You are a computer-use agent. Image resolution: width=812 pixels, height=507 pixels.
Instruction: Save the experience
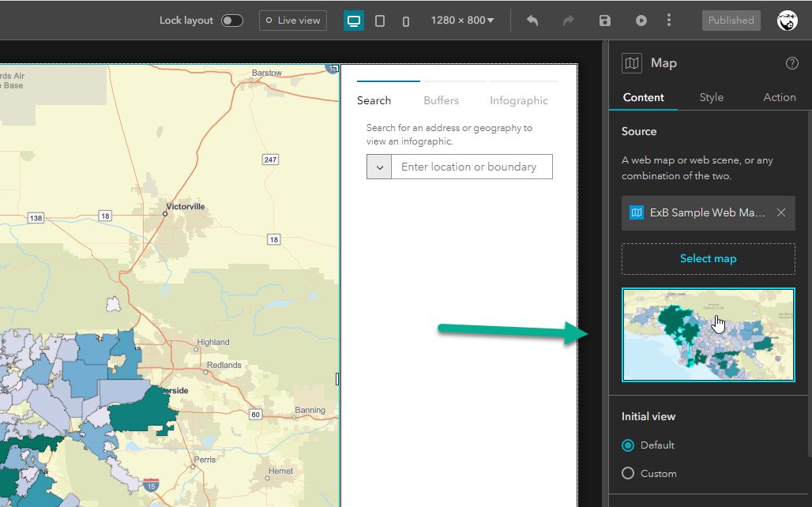(604, 21)
